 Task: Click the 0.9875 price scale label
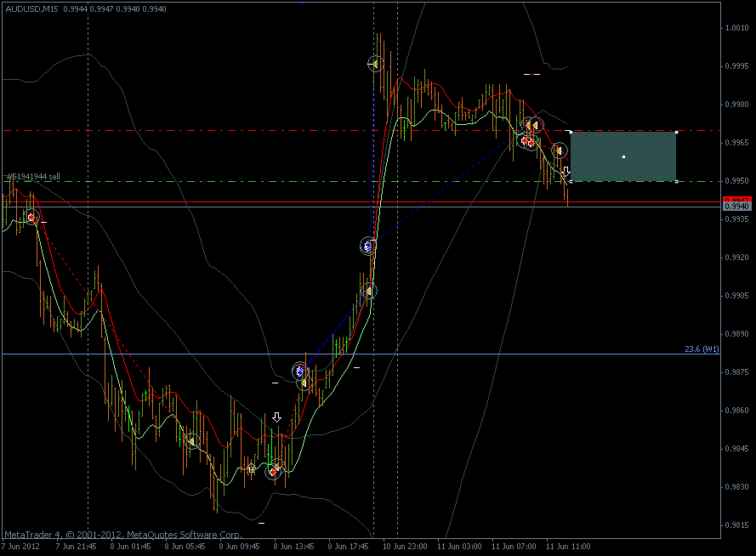point(737,372)
